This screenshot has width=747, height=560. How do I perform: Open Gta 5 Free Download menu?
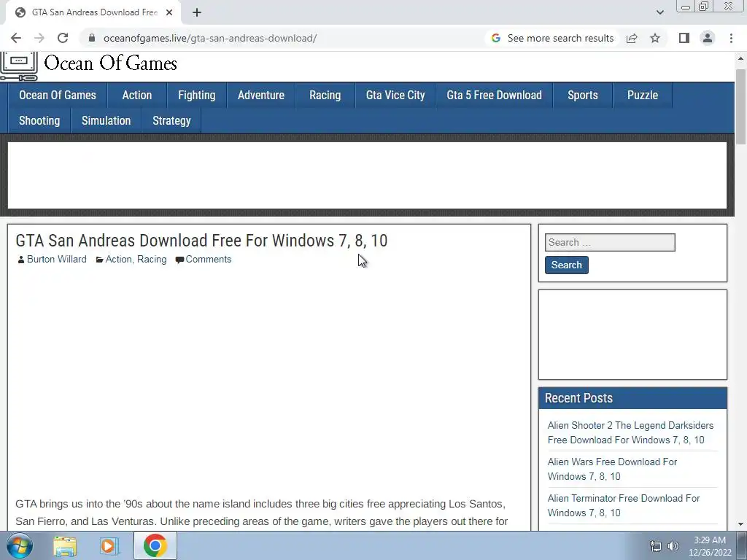[x=494, y=96]
